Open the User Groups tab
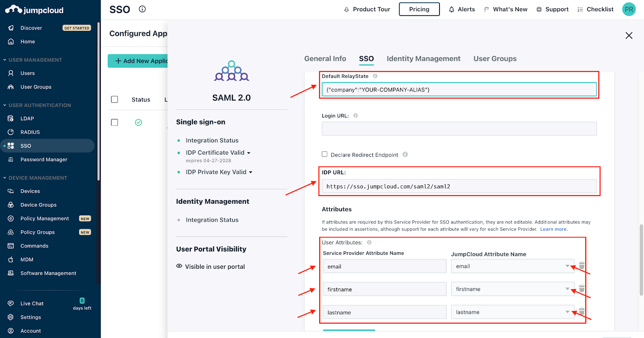The height and width of the screenshot is (338, 644). point(495,59)
